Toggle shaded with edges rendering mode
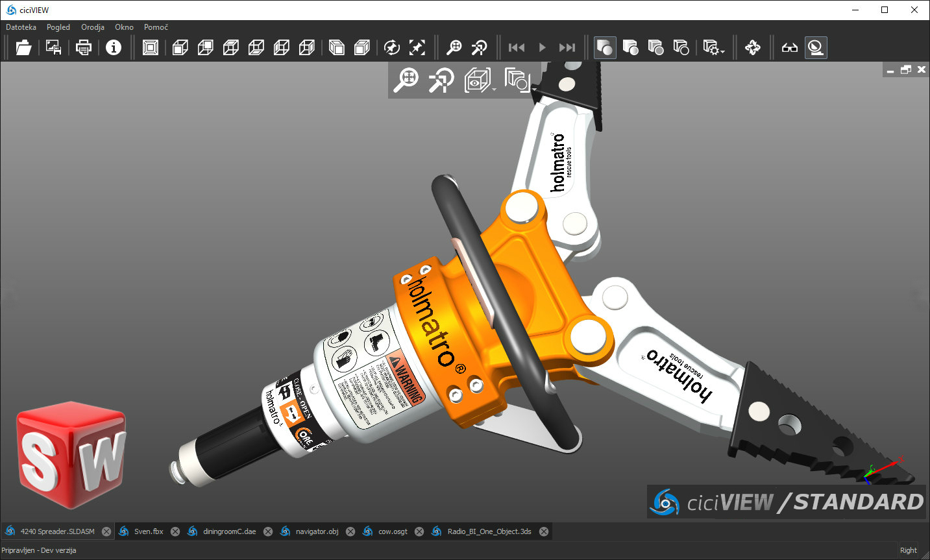The image size is (930, 560). click(x=630, y=47)
